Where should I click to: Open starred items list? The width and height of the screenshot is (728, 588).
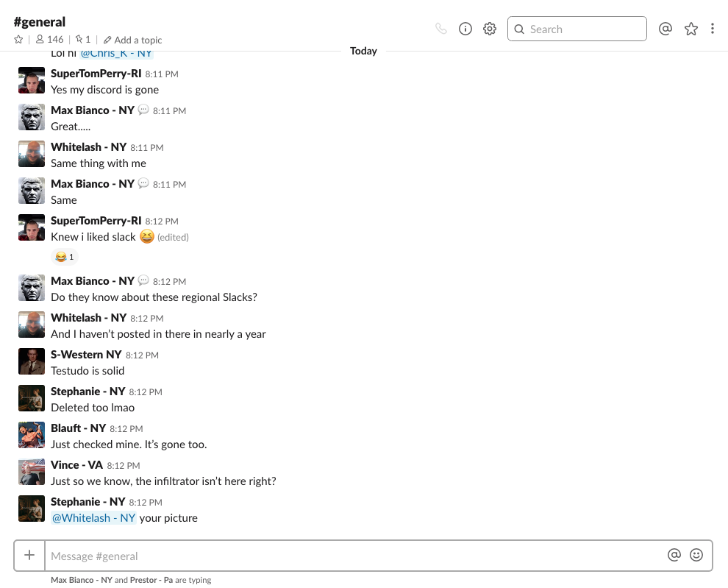(x=690, y=29)
